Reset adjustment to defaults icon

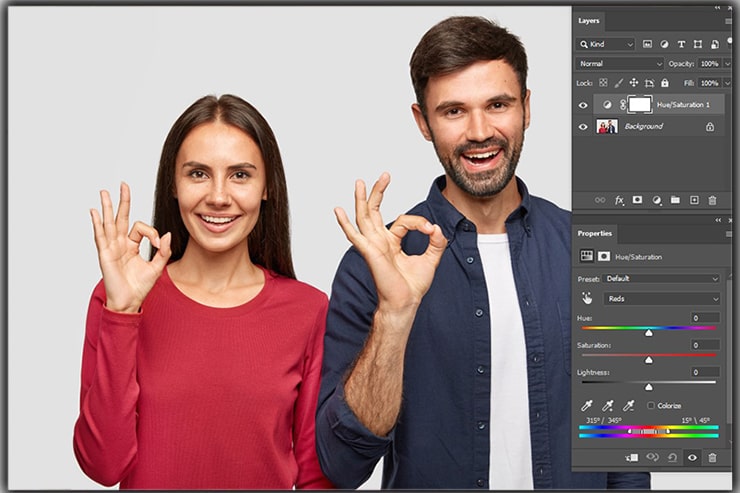673,457
